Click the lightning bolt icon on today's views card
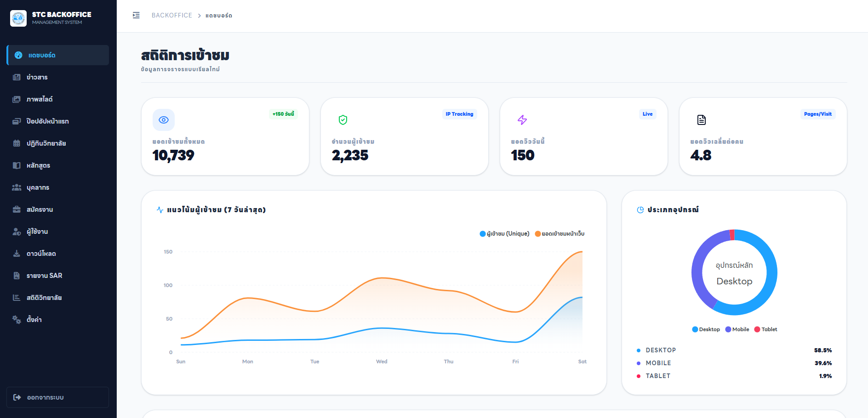 [x=522, y=120]
